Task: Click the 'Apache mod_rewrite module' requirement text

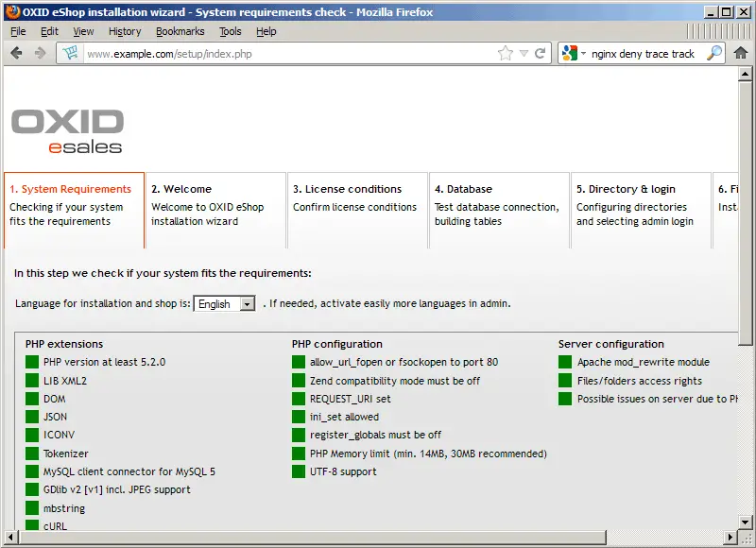Action: [644, 362]
